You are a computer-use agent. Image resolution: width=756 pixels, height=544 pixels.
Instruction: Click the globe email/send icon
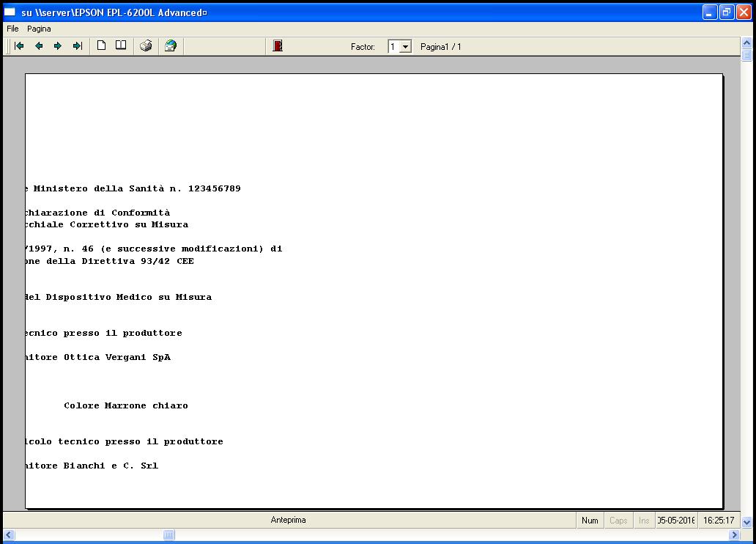[171, 46]
